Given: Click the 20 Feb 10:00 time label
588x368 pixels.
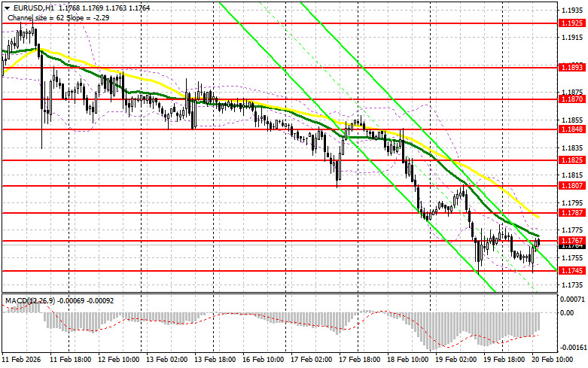Looking at the screenshot, I should click(553, 360).
